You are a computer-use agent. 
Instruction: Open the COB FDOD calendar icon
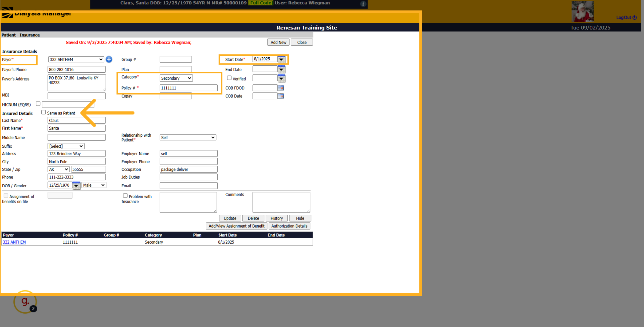[281, 88]
